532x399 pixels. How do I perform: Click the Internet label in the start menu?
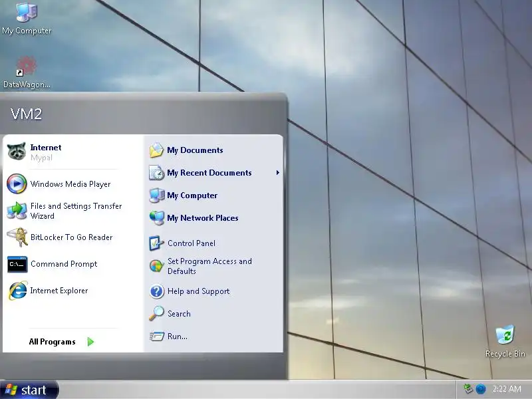[46, 148]
